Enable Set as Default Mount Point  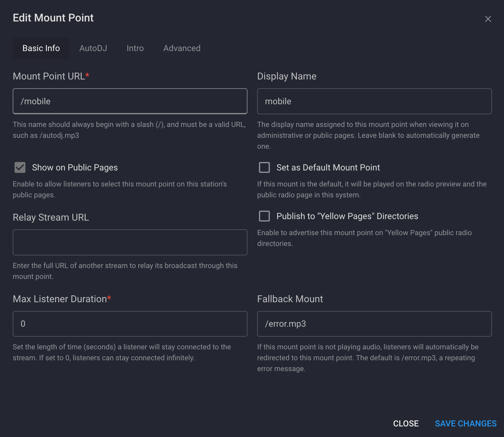pyautogui.click(x=264, y=167)
